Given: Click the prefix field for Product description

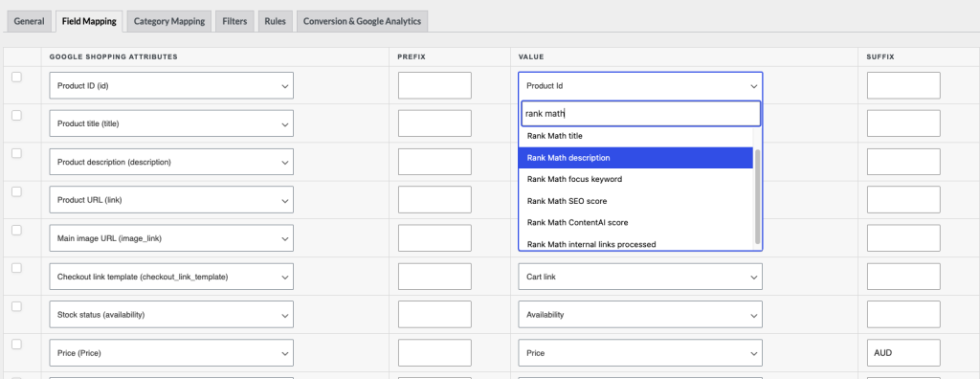Looking at the screenshot, I should click(434, 162).
